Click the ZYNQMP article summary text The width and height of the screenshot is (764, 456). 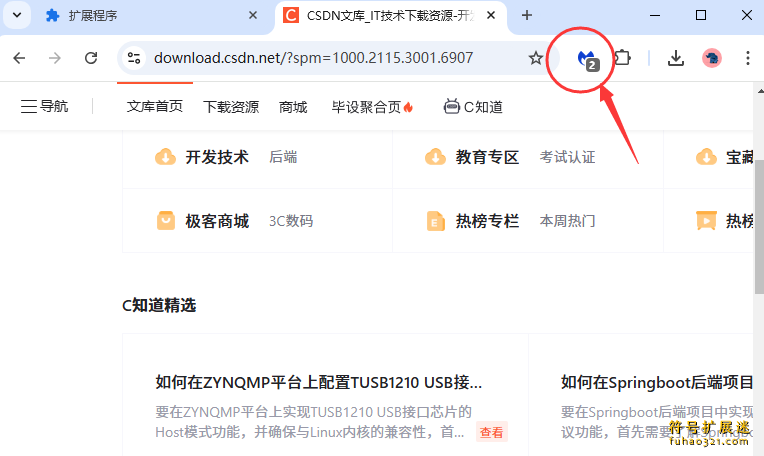(313, 422)
